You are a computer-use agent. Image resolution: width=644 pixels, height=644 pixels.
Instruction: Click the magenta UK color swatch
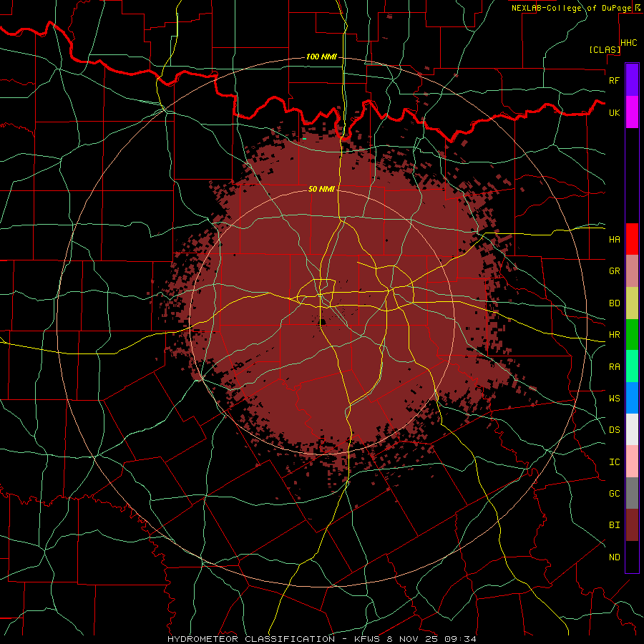[632, 112]
